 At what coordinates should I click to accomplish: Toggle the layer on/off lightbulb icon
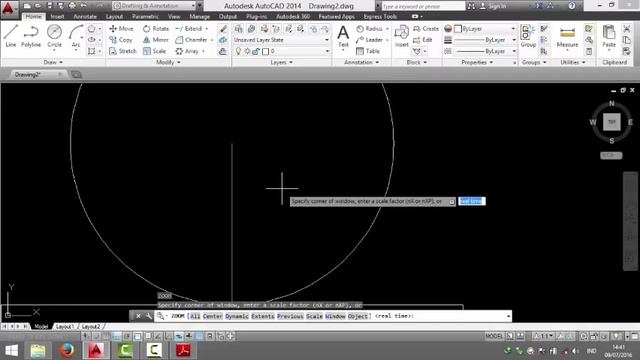point(238,51)
